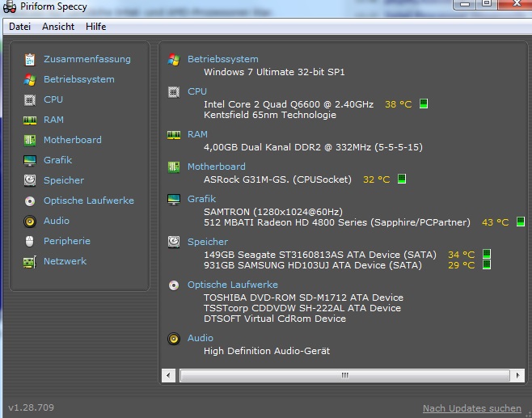
Task: Click the 931GB SAMSUNG HD103UJ line
Action: click(x=312, y=265)
